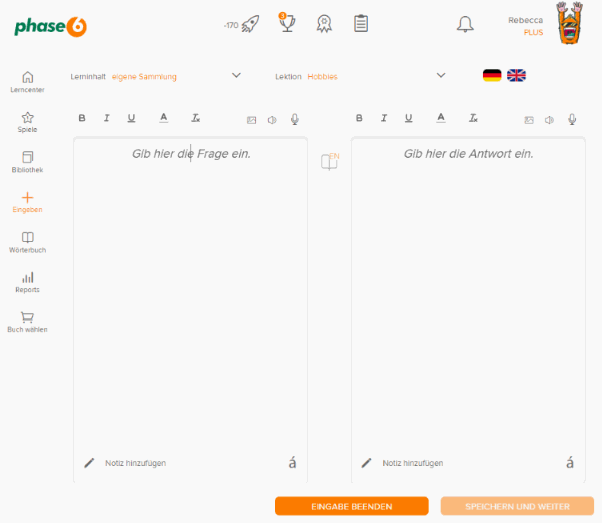Insert image into the question field
602x523 pixels.
252,120
